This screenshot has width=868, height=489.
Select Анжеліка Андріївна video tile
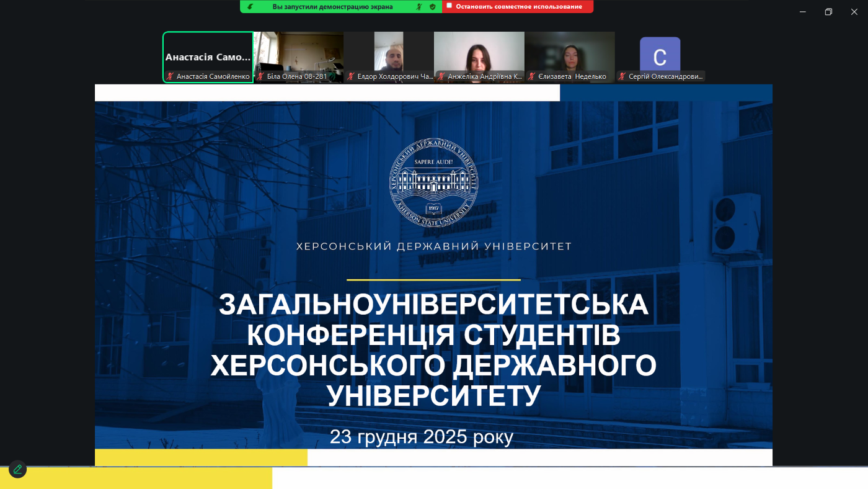tap(479, 57)
